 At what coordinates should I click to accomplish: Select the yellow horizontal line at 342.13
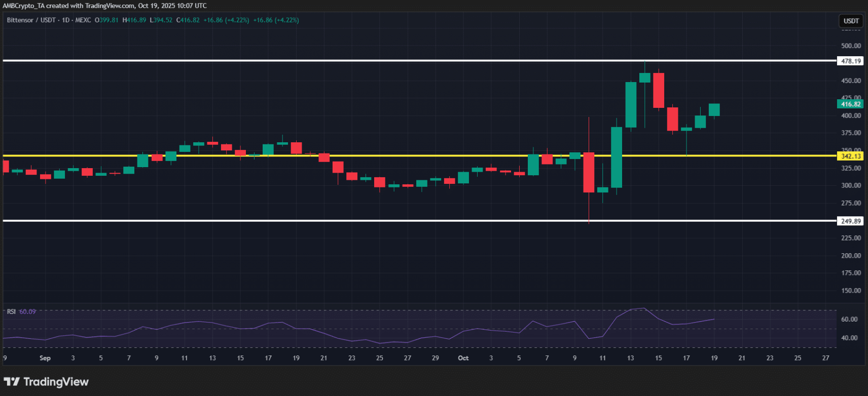pyautogui.click(x=406, y=155)
